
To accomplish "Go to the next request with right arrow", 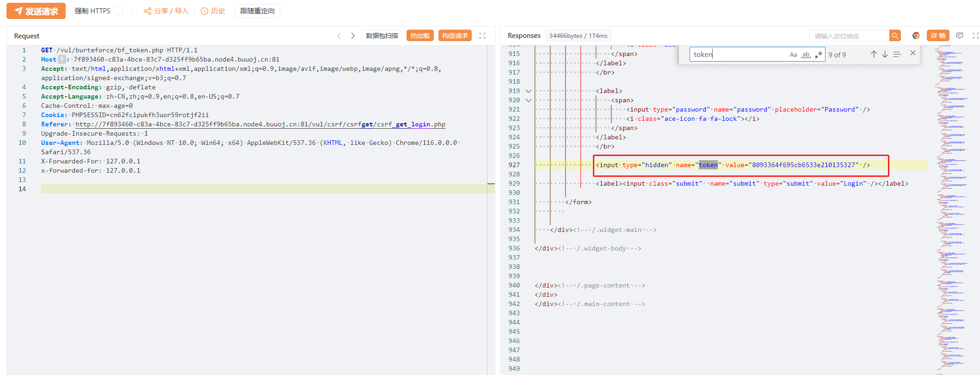I will (353, 36).
